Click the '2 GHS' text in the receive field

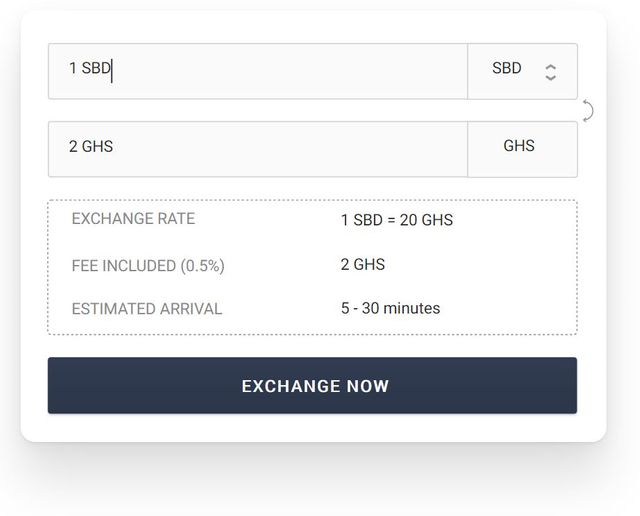tap(91, 146)
